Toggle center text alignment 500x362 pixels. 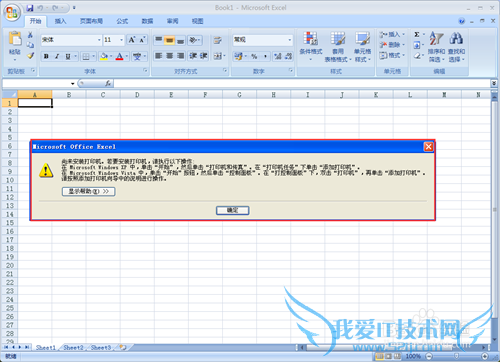(x=169, y=56)
